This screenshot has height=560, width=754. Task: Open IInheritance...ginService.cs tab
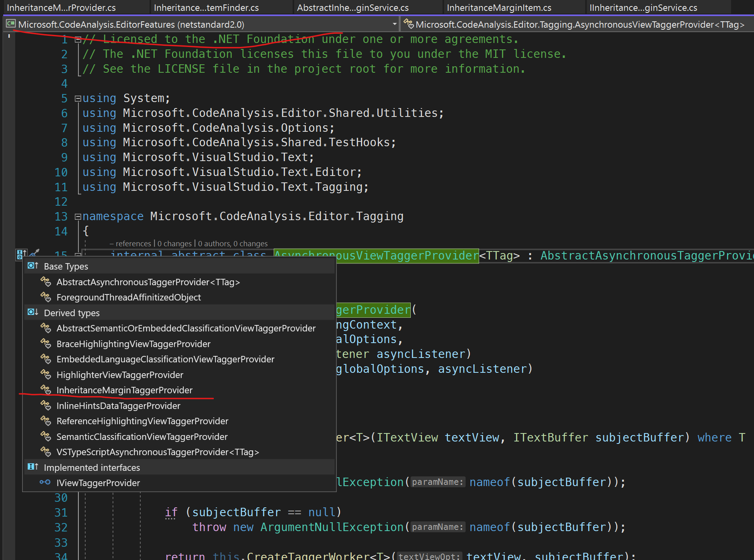click(643, 8)
